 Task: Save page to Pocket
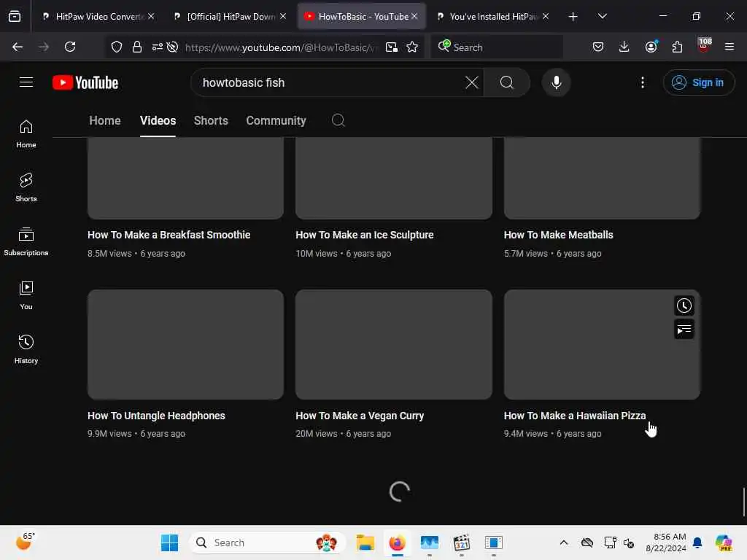598,47
